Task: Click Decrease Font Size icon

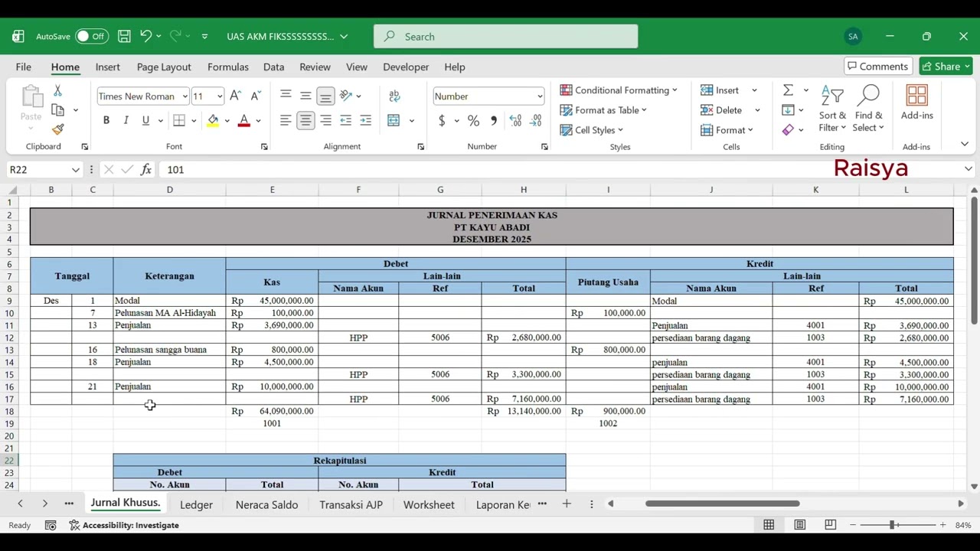Action: (256, 96)
